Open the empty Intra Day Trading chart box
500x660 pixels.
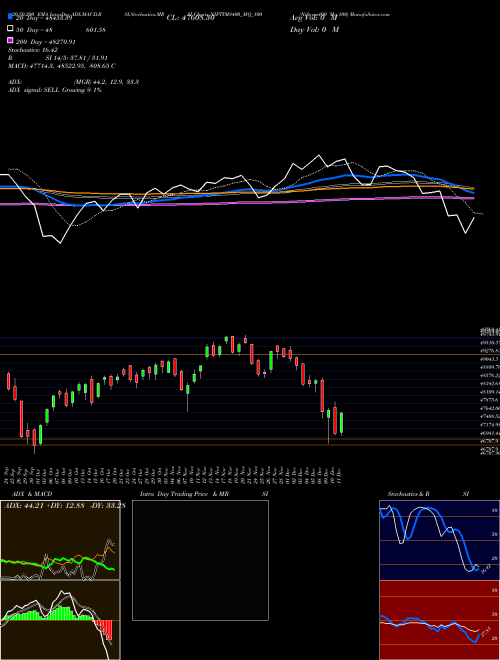click(200, 560)
